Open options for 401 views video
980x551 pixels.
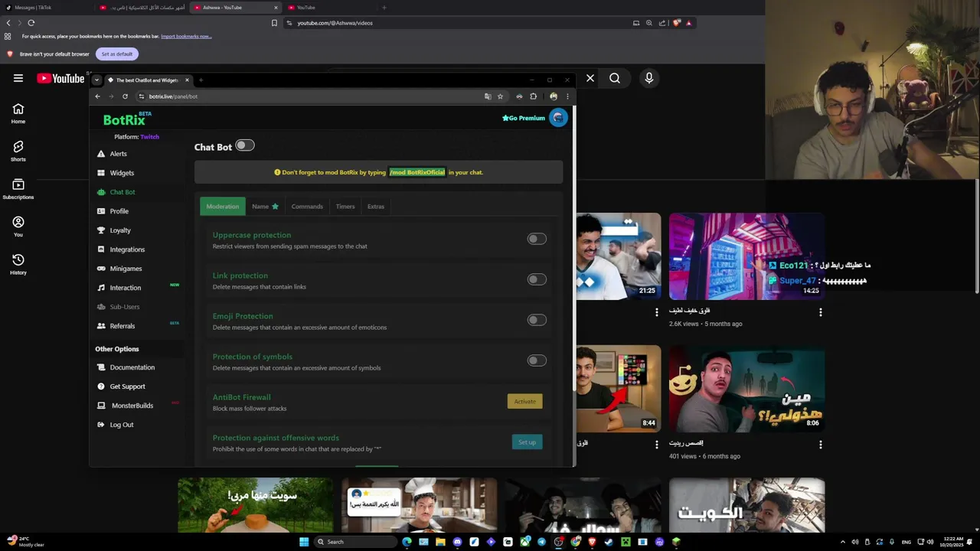[820, 445]
